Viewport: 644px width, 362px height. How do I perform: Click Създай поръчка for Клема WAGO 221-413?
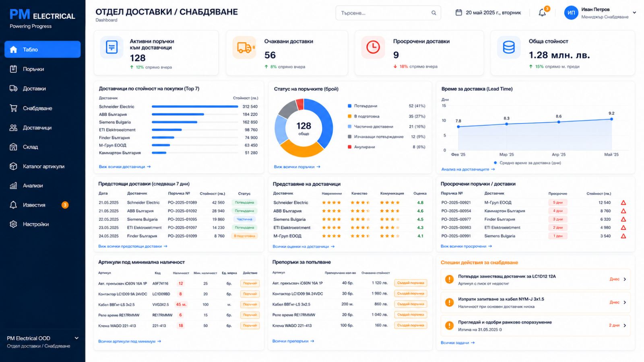click(411, 325)
